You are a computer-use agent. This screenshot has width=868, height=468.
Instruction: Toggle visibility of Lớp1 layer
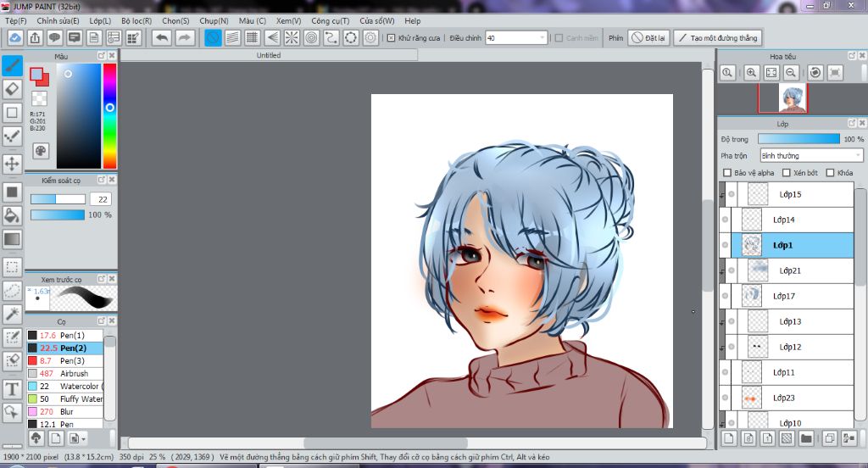[x=726, y=245]
